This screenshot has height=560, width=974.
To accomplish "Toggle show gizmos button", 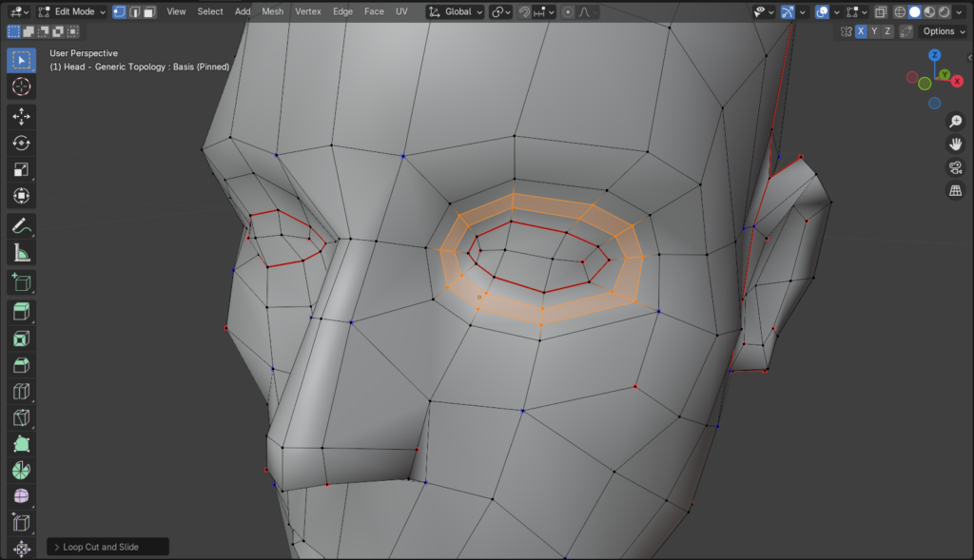I will [x=787, y=11].
